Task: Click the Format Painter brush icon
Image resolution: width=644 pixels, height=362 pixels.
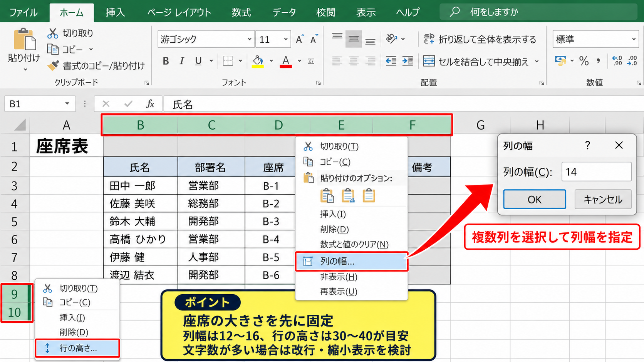Action: (x=53, y=65)
